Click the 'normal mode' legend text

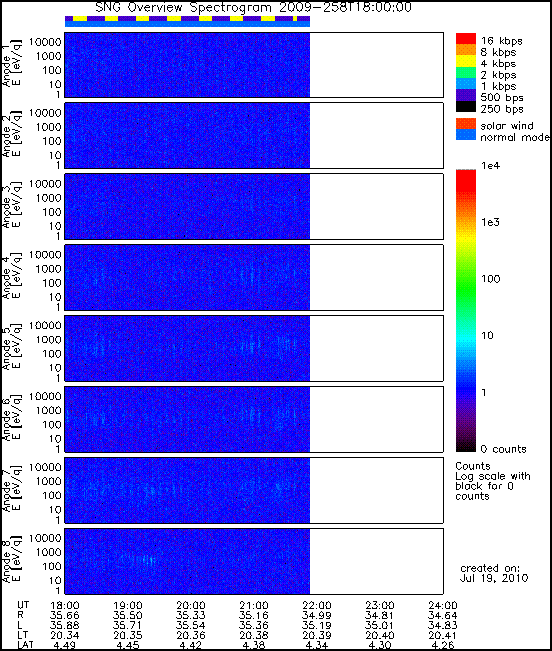515,137
